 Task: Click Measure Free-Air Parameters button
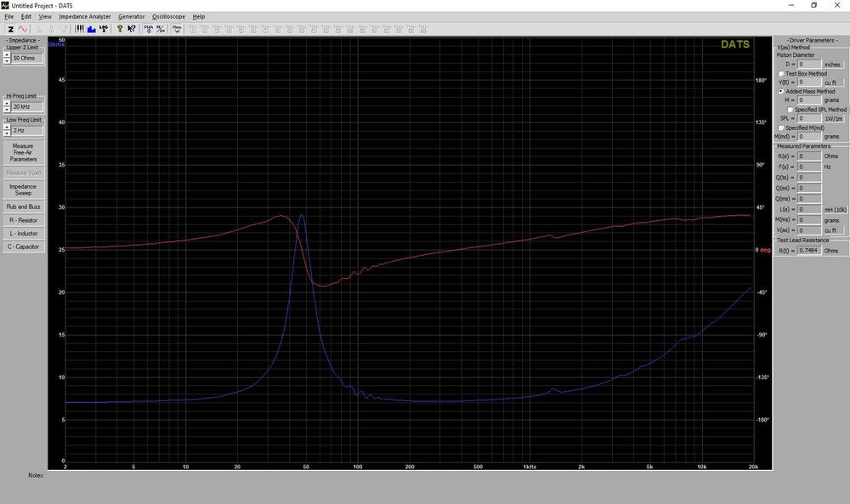23,153
